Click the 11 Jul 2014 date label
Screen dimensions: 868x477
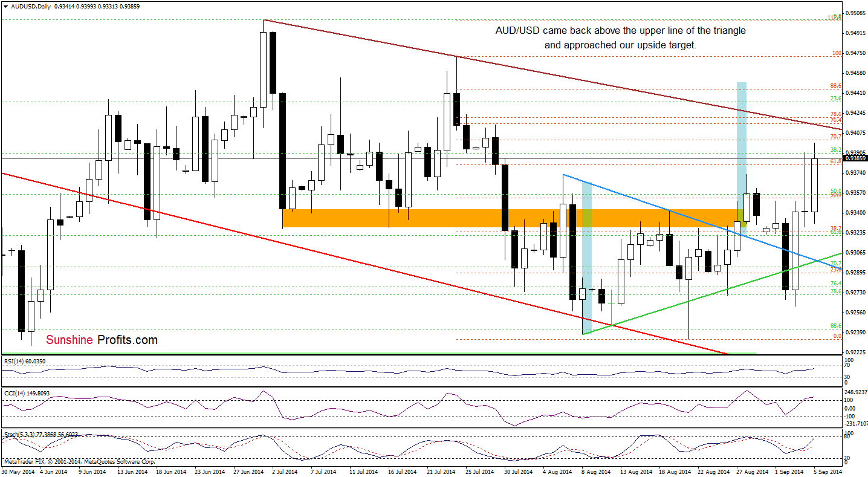click(x=363, y=472)
